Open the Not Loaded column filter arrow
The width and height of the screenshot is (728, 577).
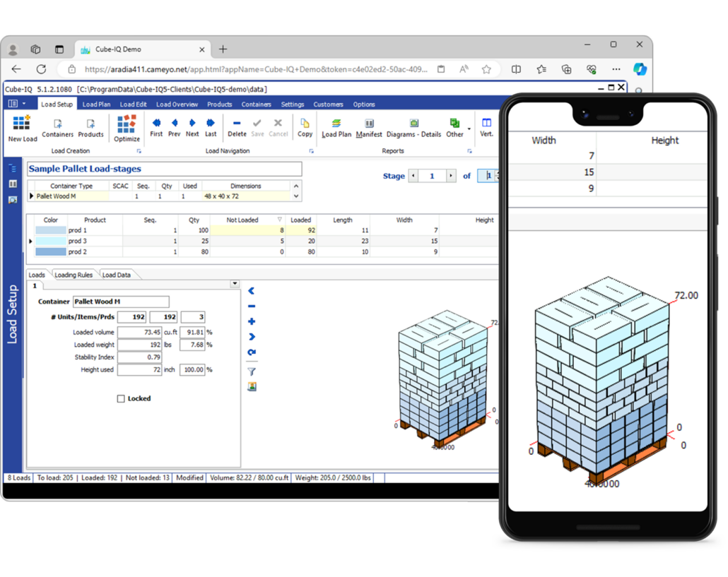coord(279,220)
